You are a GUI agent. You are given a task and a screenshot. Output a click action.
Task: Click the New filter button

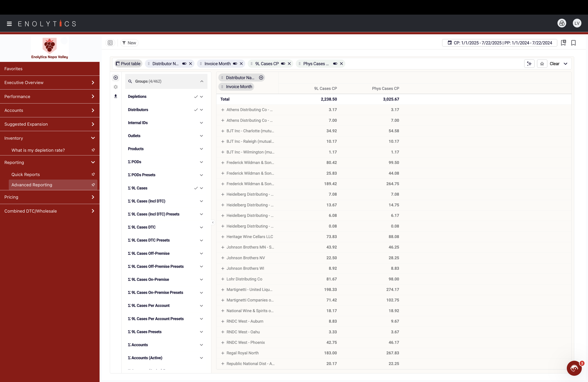(129, 43)
